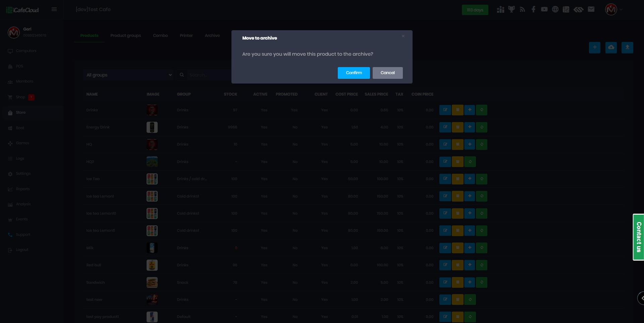
Task: Open the Archive tab
Action: pyautogui.click(x=212, y=36)
